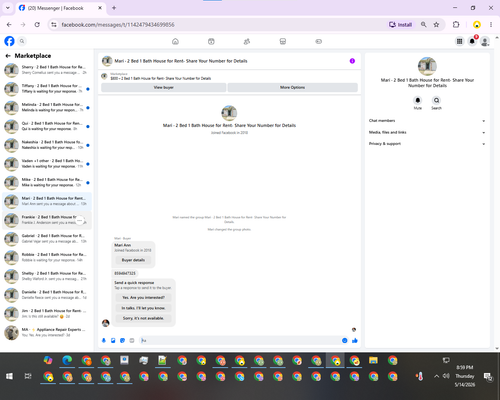Image resolution: width=500 pixels, height=400 pixels.
Task: Send quick reply 'Sorry, it's not available.'
Action: 143,318
